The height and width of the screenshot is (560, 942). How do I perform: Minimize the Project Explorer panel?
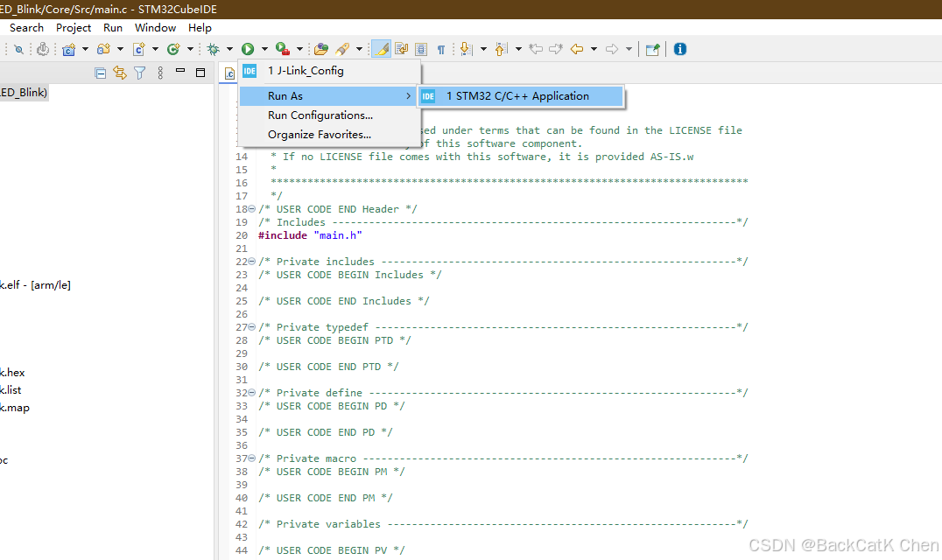coord(180,71)
